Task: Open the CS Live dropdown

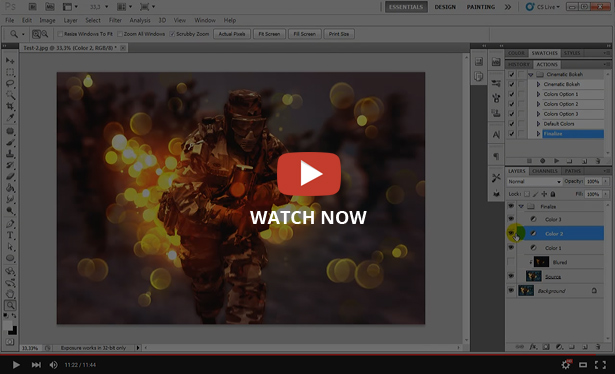Action: click(x=544, y=7)
